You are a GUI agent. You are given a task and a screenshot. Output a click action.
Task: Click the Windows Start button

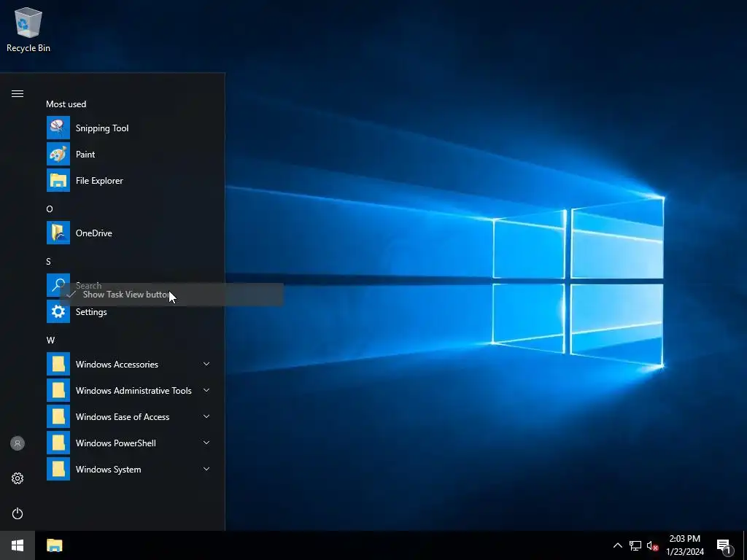tap(18, 545)
